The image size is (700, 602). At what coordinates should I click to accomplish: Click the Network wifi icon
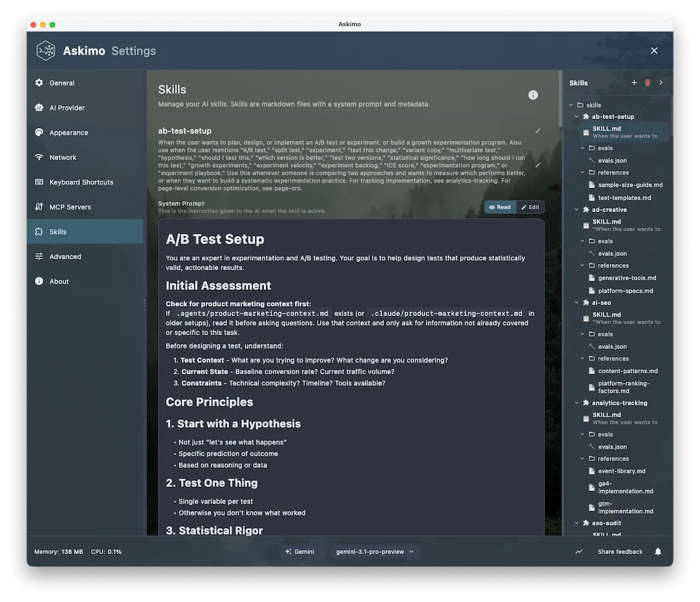coord(39,157)
